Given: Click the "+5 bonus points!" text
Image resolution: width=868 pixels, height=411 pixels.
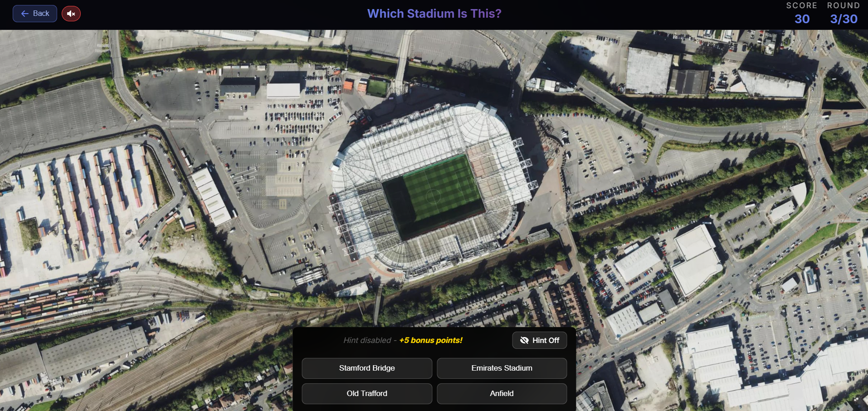Looking at the screenshot, I should point(430,340).
